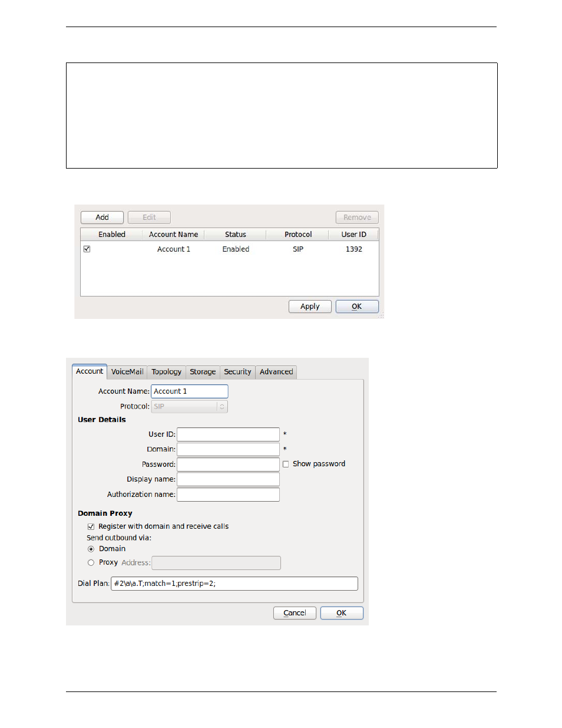Open the Topology tab
Image resolution: width=562 pixels, height=728 pixels.
coord(167,372)
